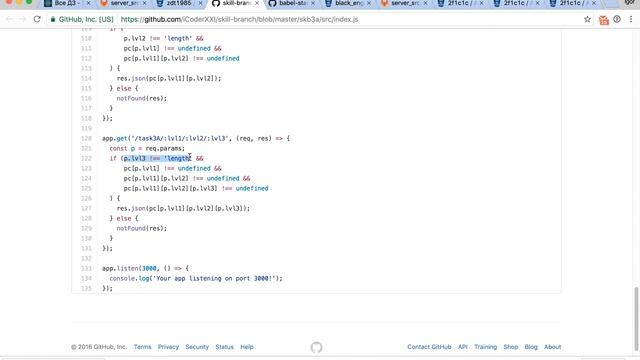Close the babel-sta tab
The height and width of the screenshot is (360, 640).
[313, 3]
